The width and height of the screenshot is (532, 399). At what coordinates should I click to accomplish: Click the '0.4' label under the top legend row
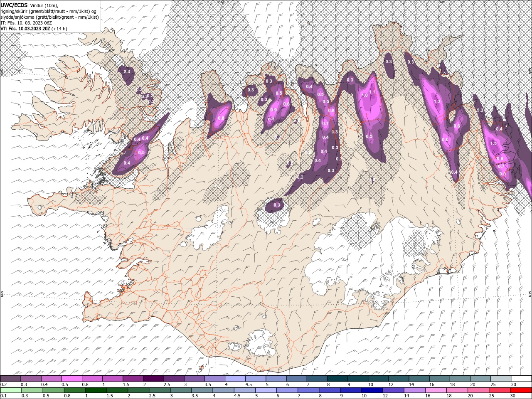click(44, 384)
